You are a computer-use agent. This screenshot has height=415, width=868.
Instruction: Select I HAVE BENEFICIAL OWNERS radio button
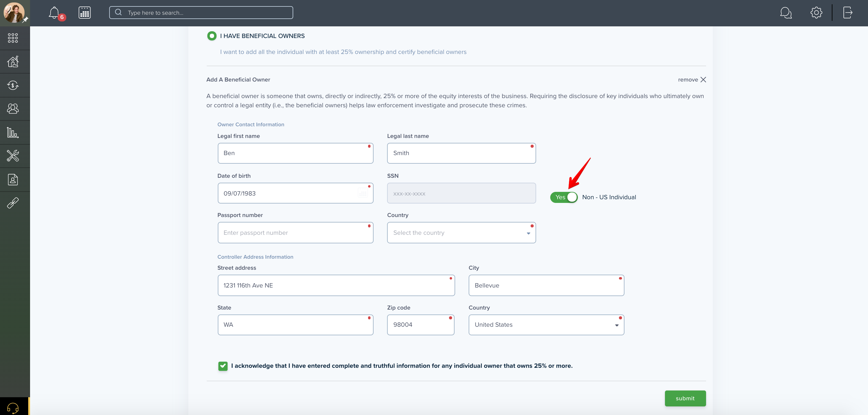tap(212, 36)
